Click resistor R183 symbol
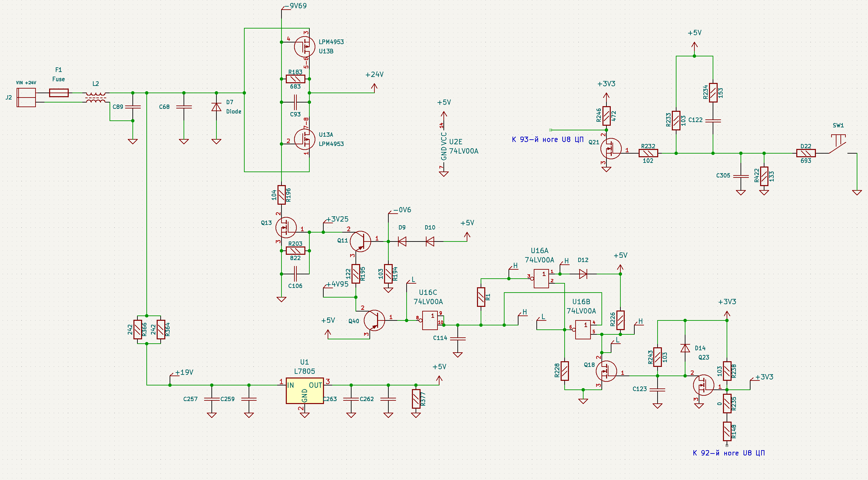 [295, 79]
